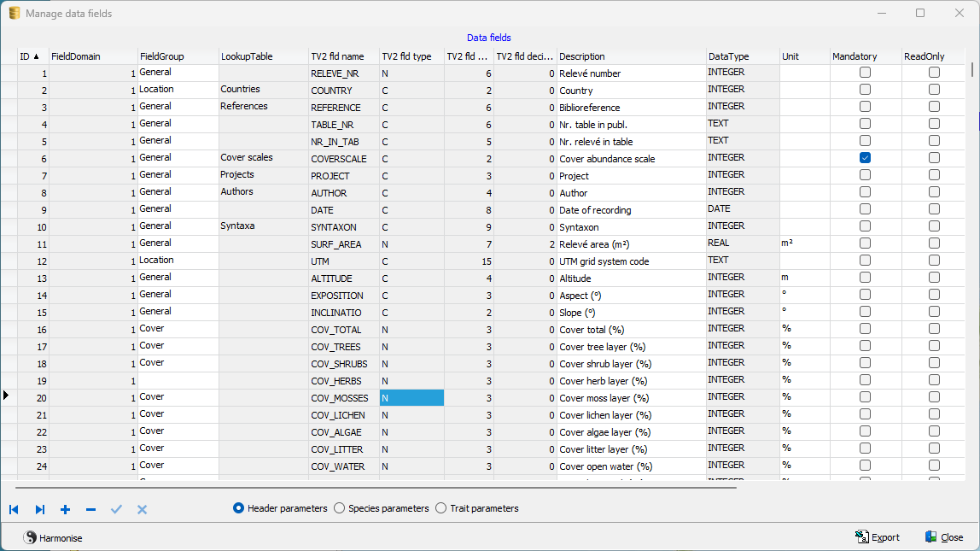Delete record using minus icon

click(x=90, y=509)
